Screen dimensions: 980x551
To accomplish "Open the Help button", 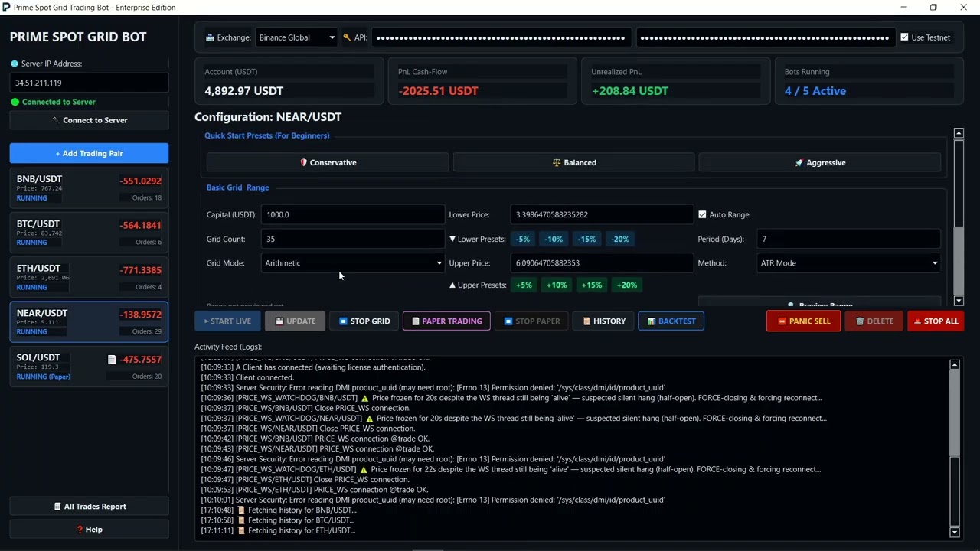I will click(x=89, y=530).
